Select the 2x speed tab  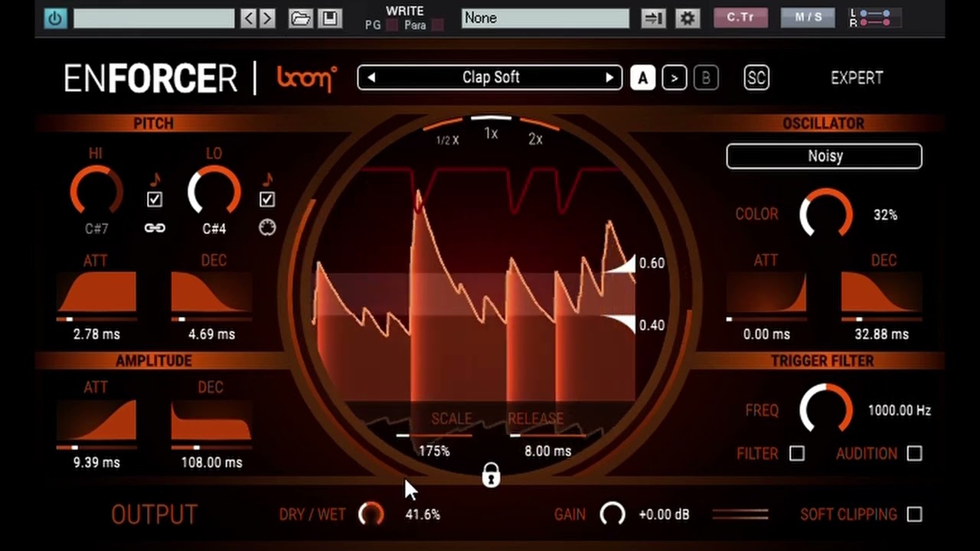(535, 139)
